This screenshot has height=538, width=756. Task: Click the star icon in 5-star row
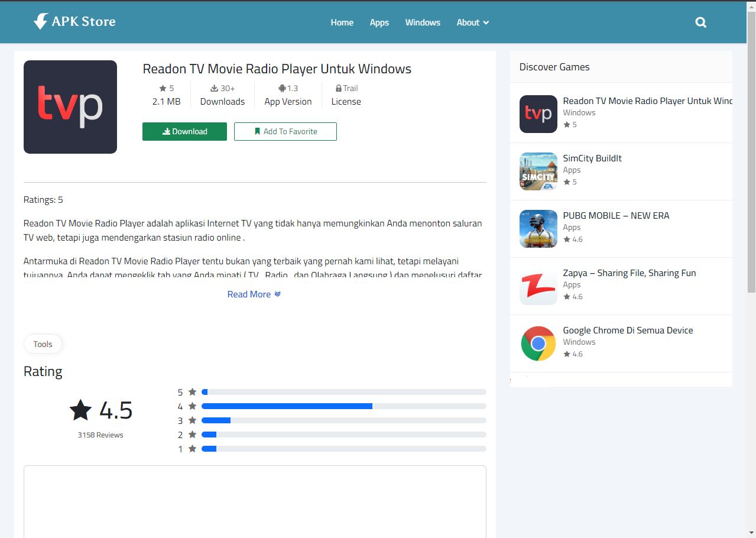point(192,392)
